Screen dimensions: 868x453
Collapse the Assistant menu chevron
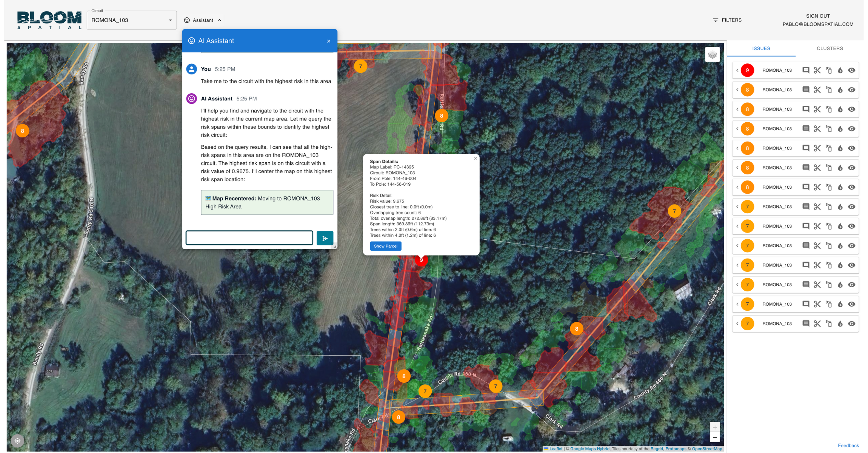[219, 20]
